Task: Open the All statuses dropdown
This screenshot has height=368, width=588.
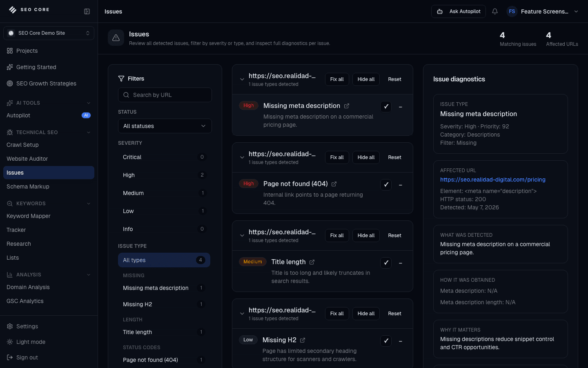Action: (165, 126)
